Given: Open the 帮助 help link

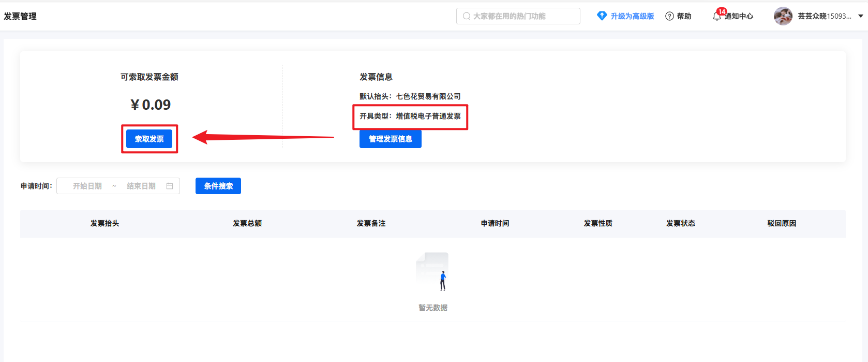Looking at the screenshot, I should (684, 16).
